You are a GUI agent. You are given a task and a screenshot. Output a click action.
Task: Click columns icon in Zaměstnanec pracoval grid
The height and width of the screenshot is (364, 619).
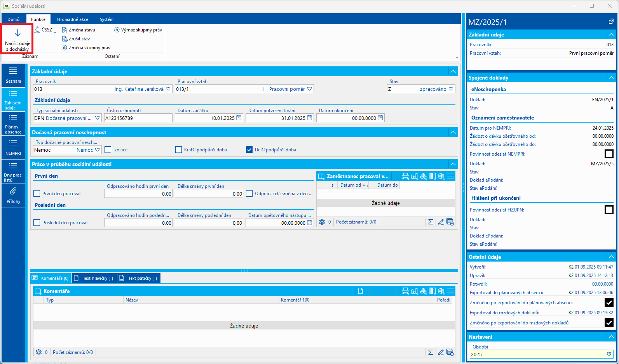click(x=432, y=176)
